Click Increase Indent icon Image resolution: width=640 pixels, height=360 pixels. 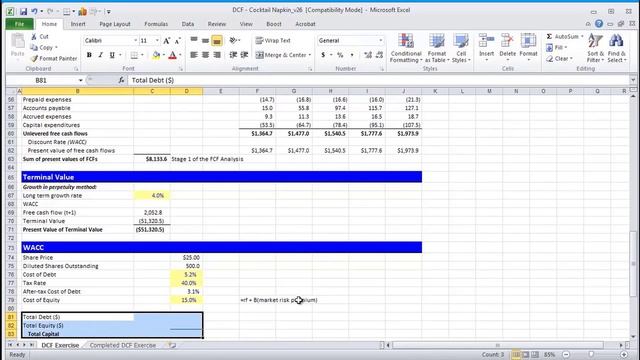click(x=244, y=55)
